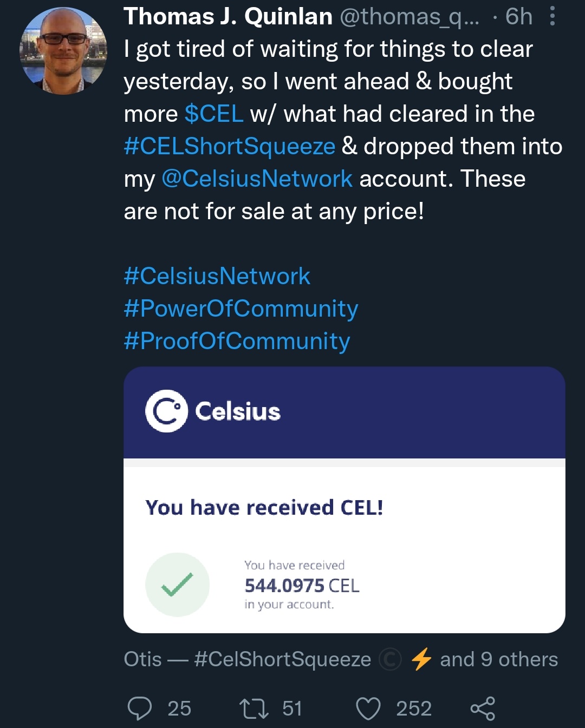Open the @CelsiusNetwork mention
The width and height of the screenshot is (585, 728).
point(257,179)
